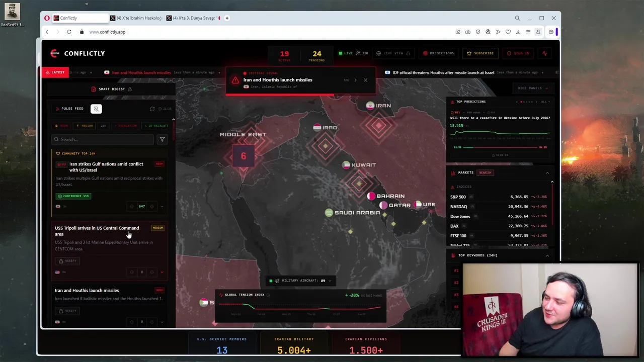Image resolution: width=644 pixels, height=362 pixels.
Task: Select the Iran flag marker on map
Action: [370, 106]
